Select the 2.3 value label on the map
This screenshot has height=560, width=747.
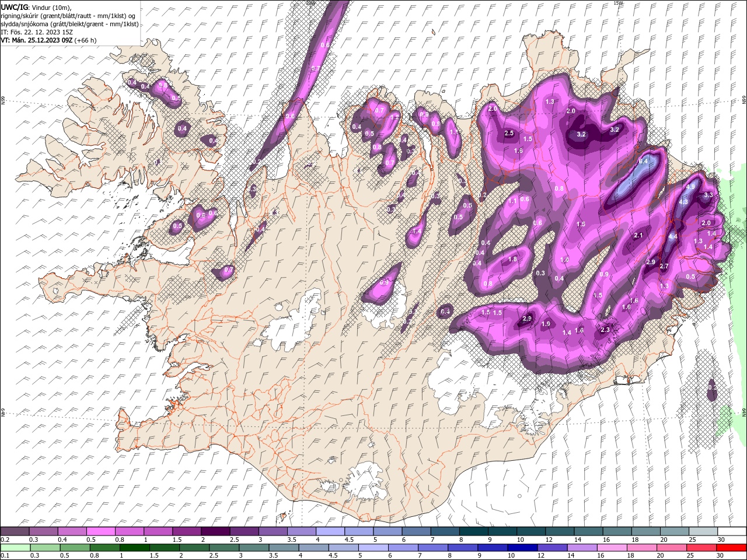point(605,330)
